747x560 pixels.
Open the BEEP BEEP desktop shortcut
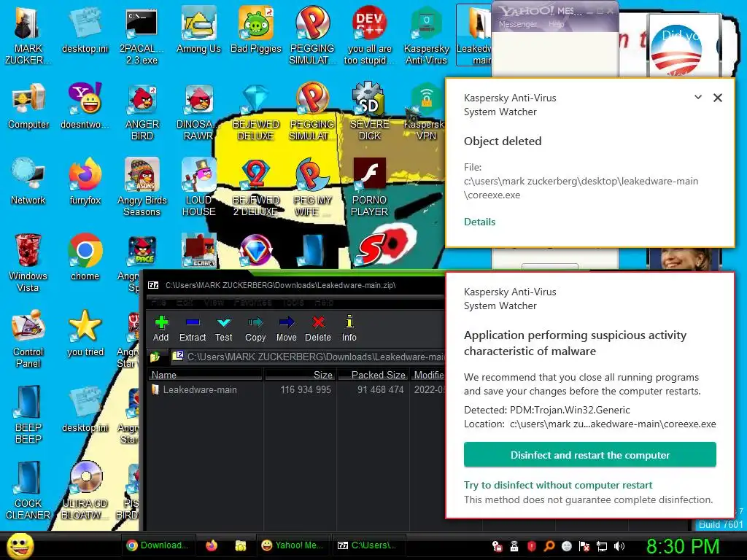point(28,414)
